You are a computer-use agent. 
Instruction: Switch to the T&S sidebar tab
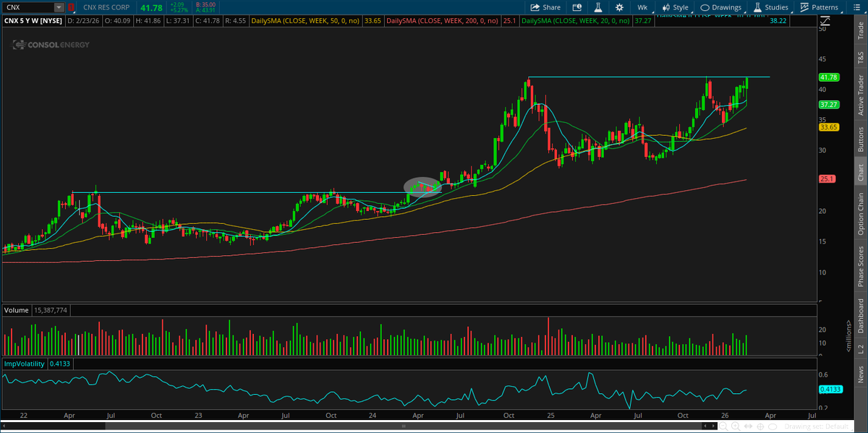pos(860,58)
